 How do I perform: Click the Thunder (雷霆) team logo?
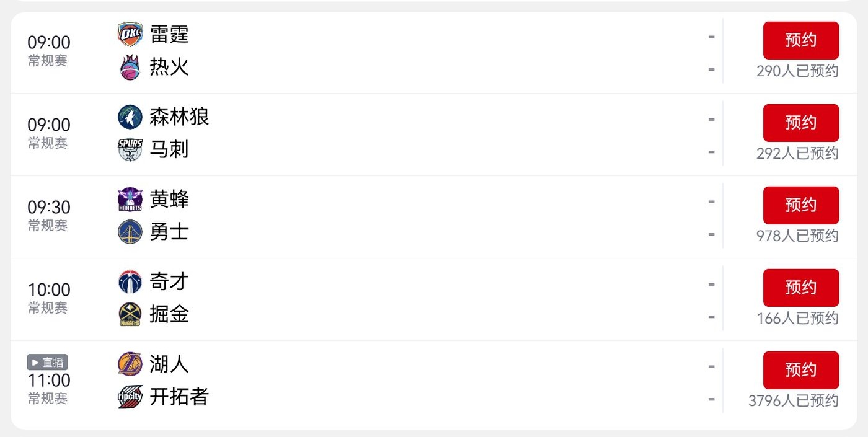click(130, 35)
